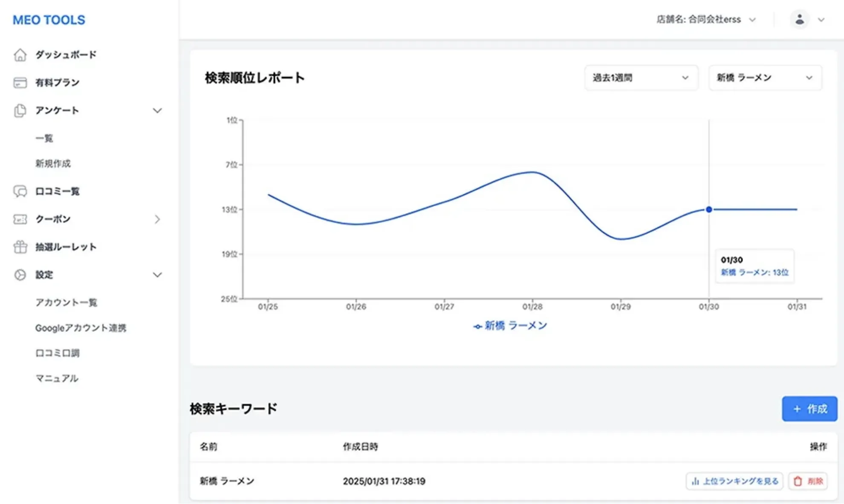Open the 過去1週間 period dropdown
844x504 pixels.
pos(641,78)
